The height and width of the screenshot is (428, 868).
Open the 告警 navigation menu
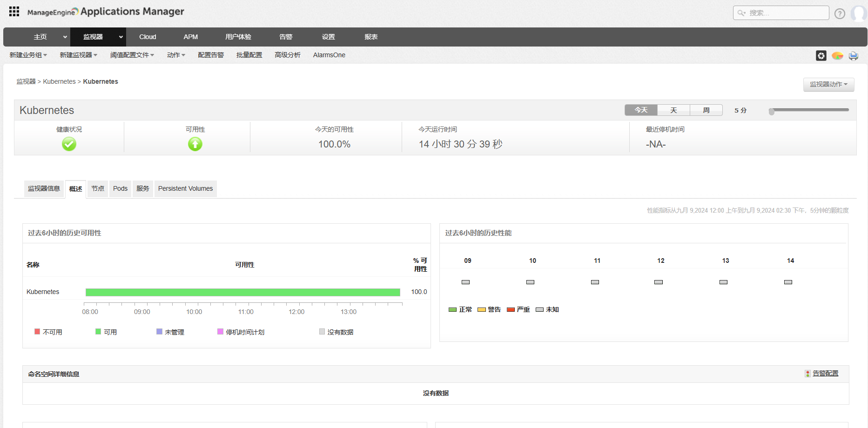pyautogui.click(x=286, y=37)
